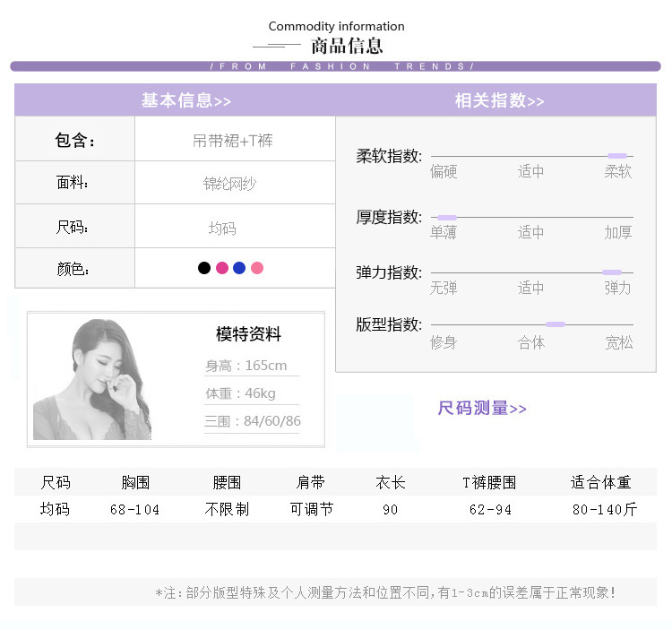The image size is (672, 630).
Task: Click the 无弹 scale label
Action: point(444,288)
